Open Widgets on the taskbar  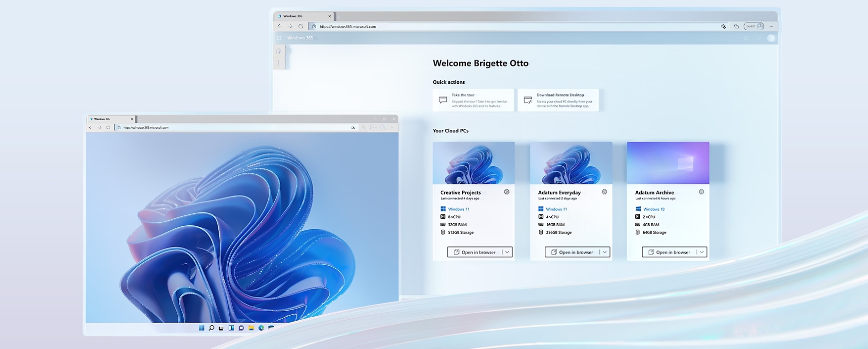pos(231,328)
